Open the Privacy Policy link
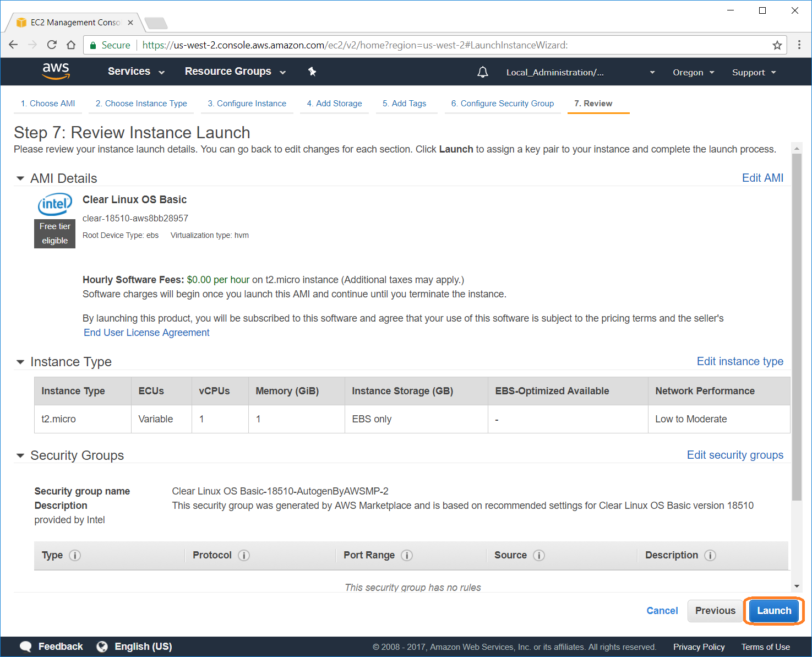The image size is (812, 657). [699, 647]
